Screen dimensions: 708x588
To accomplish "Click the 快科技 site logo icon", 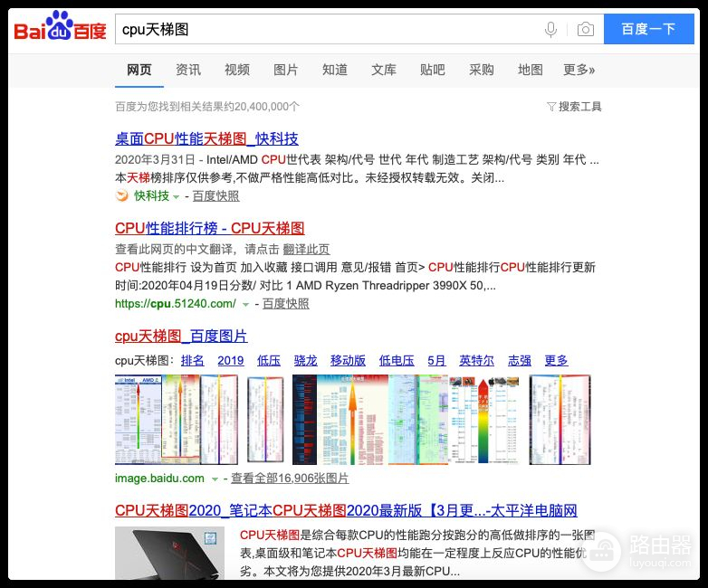I will pos(122,195).
